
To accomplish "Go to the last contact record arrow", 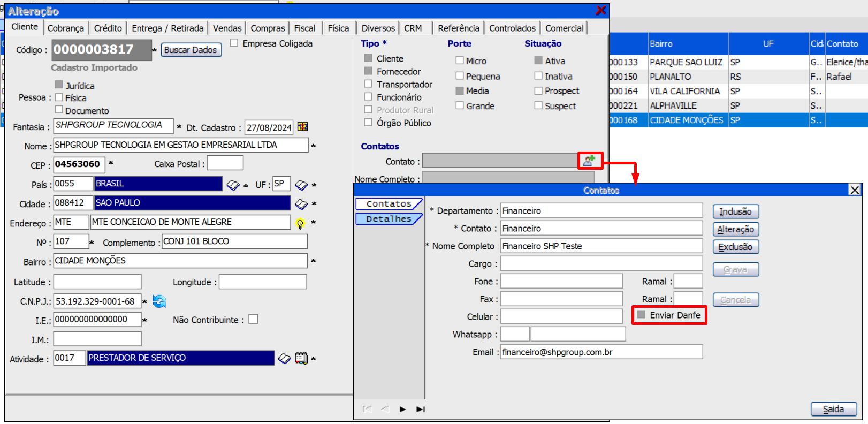I will pyautogui.click(x=421, y=410).
